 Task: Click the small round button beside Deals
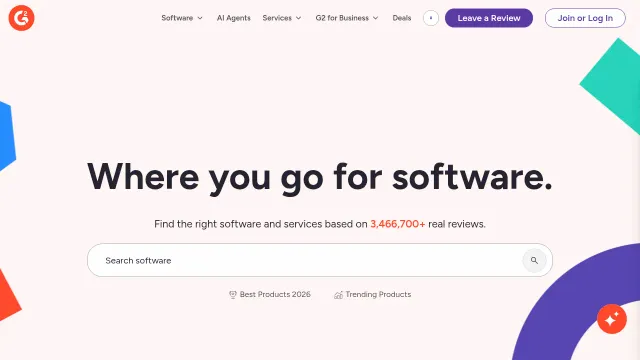pos(431,18)
